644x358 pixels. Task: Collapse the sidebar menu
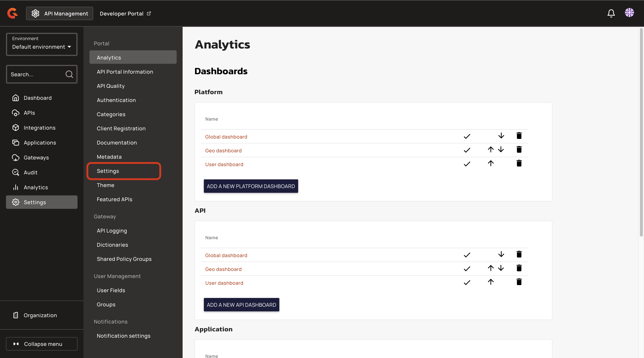pos(42,344)
